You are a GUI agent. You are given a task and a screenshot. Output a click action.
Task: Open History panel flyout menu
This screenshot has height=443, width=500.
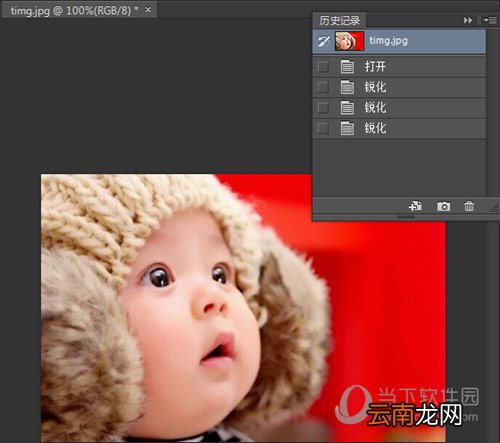(x=490, y=21)
